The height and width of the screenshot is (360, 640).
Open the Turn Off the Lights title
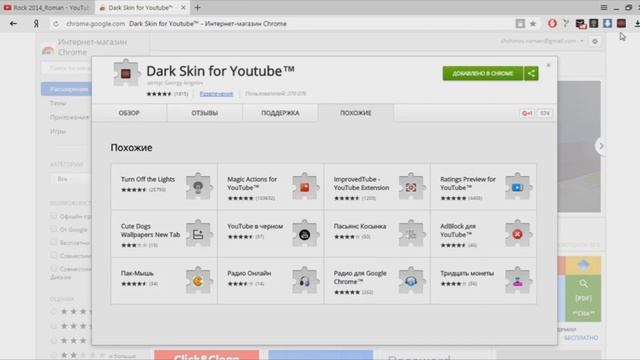coord(148,179)
